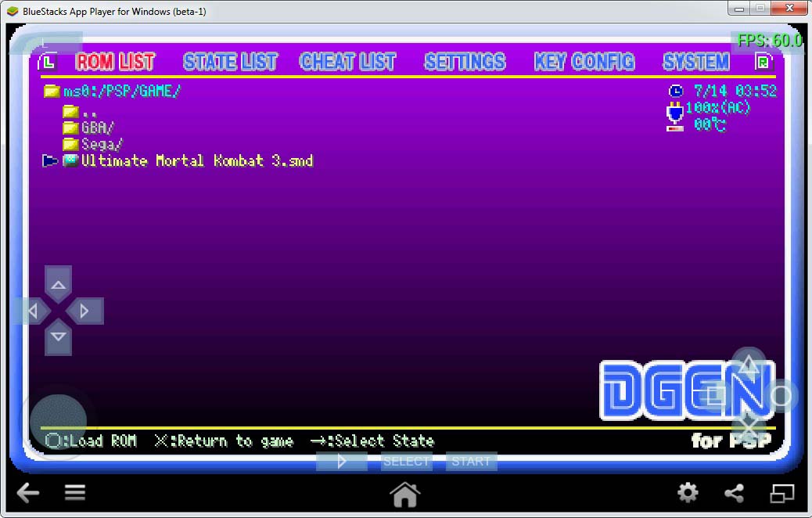Open the CHEAT LIST tab
The width and height of the screenshot is (812, 518).
coord(347,62)
